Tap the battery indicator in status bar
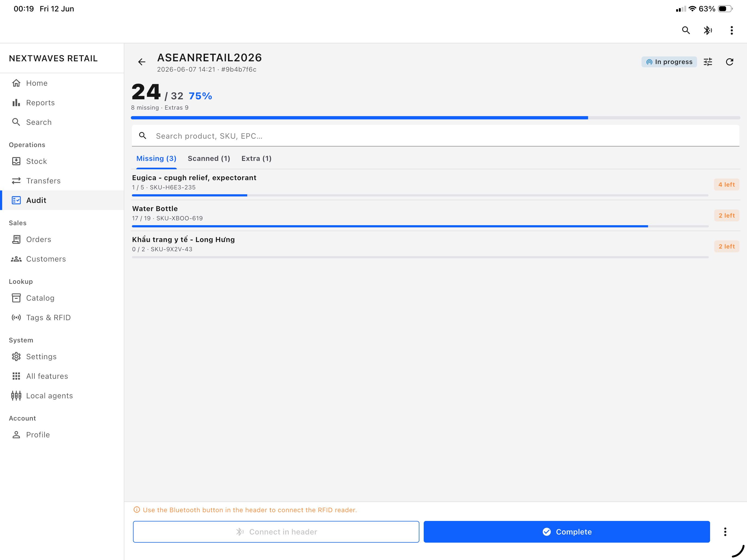 tap(725, 9)
